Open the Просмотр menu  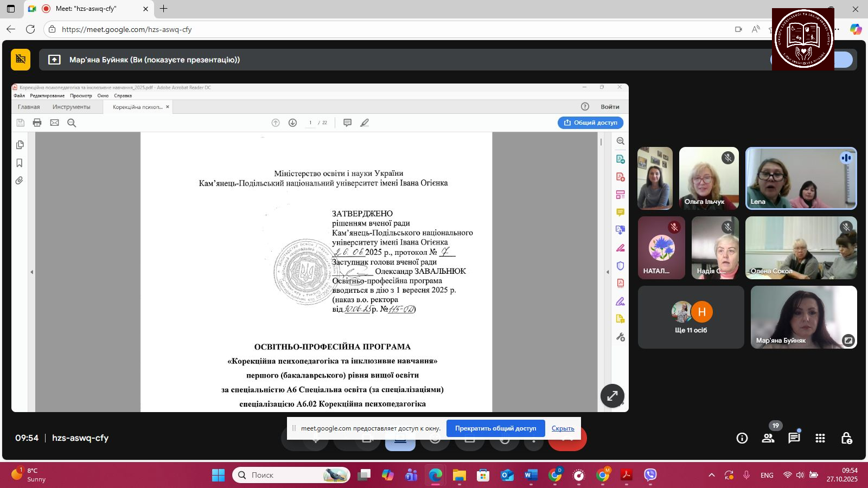click(x=81, y=95)
